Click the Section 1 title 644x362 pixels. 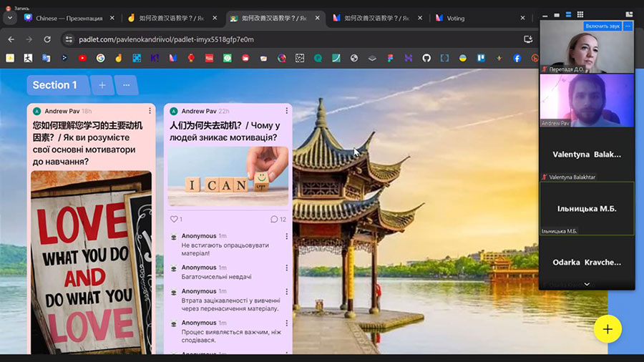coord(55,85)
